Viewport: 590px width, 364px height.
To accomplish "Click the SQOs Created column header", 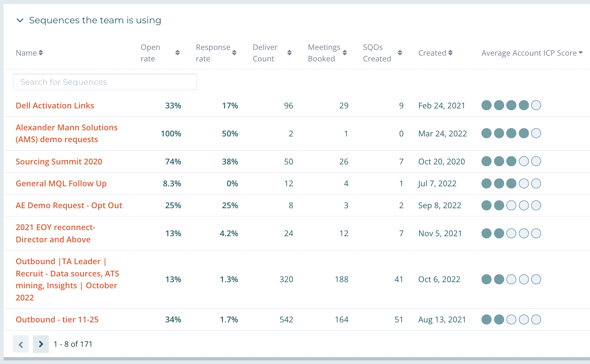I will 377,53.
